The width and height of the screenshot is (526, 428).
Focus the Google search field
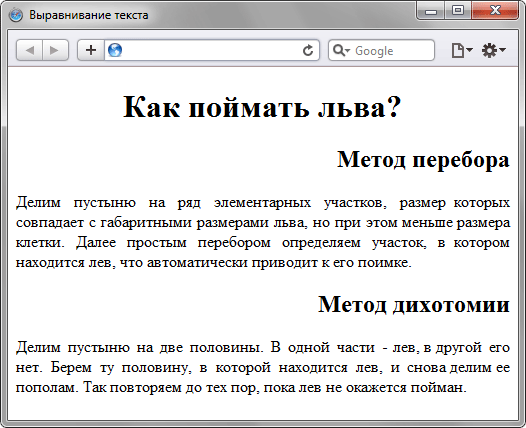click(x=381, y=50)
